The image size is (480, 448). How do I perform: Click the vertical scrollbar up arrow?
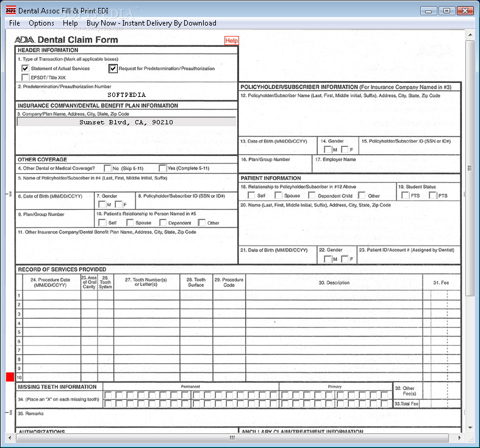pyautogui.click(x=470, y=35)
